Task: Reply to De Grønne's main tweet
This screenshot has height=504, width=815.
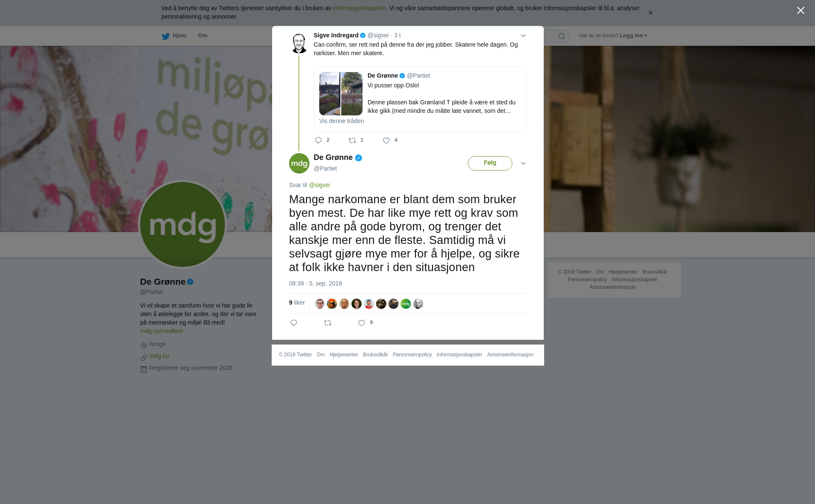Action: [x=294, y=323]
